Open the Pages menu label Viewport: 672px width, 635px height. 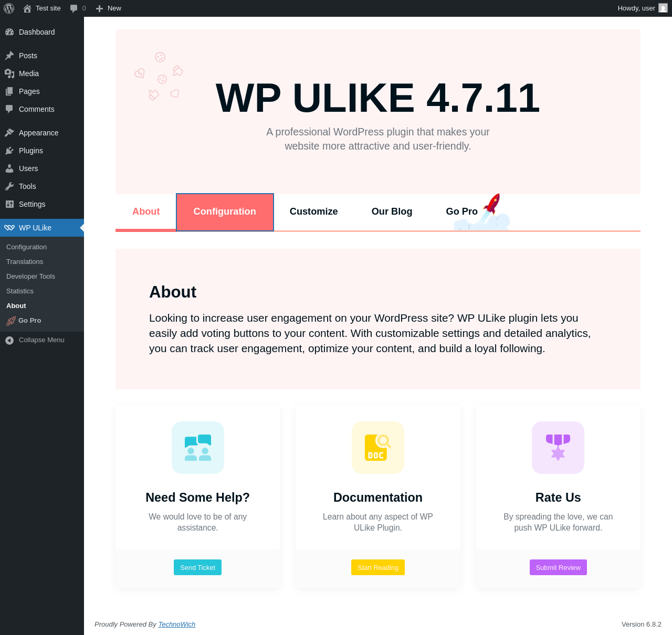point(29,91)
